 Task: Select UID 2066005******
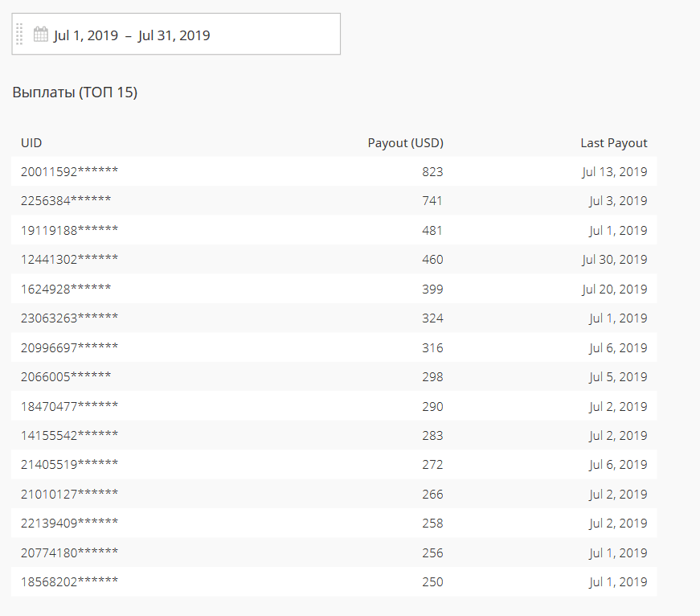pyautogui.click(x=66, y=377)
